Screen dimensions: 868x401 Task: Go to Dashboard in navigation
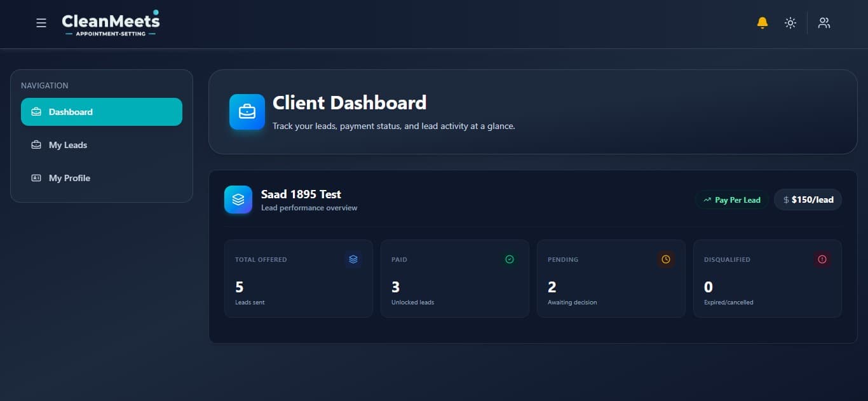(x=102, y=112)
